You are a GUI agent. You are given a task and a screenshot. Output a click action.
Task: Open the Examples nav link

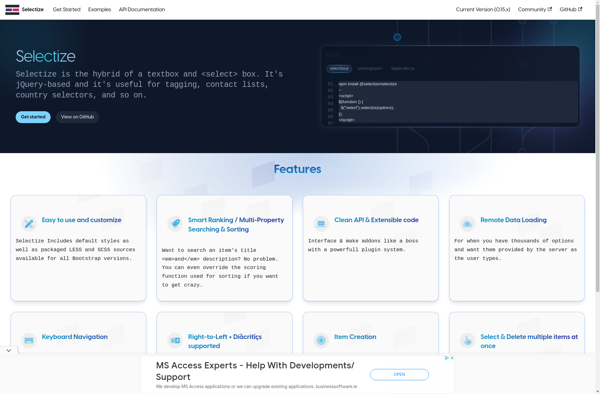pos(99,10)
